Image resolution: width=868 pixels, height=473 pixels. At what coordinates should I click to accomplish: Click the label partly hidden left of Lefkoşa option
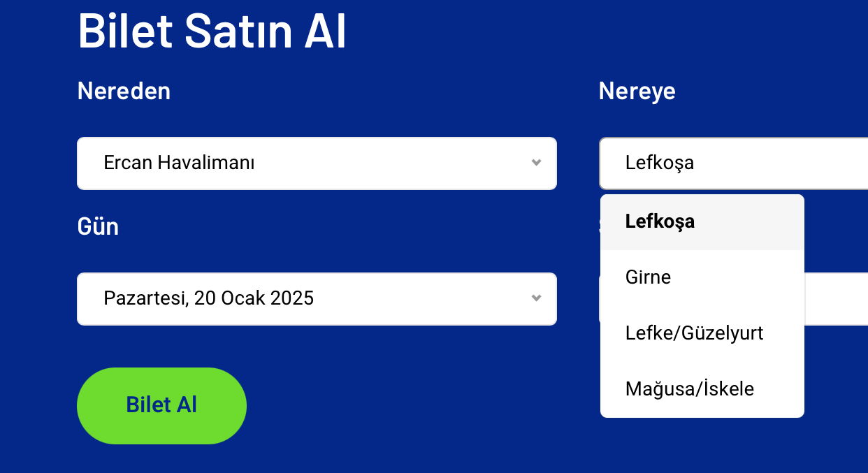tap(599, 226)
